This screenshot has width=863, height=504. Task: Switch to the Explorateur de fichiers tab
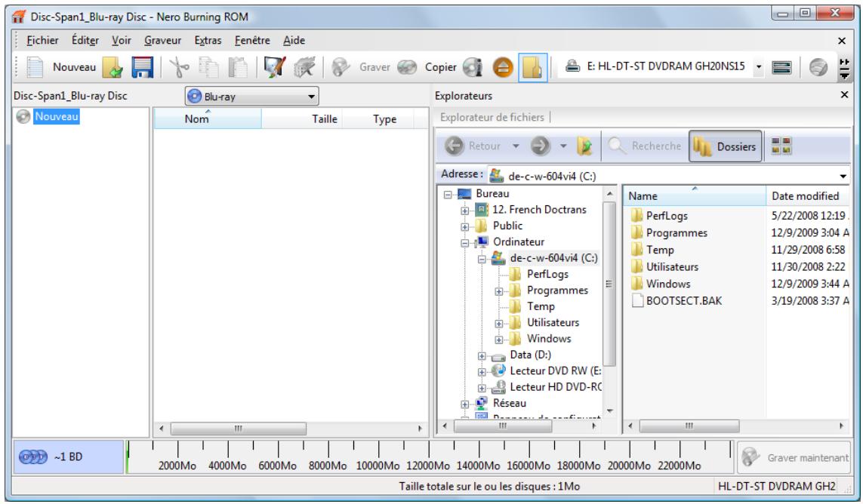coord(492,117)
